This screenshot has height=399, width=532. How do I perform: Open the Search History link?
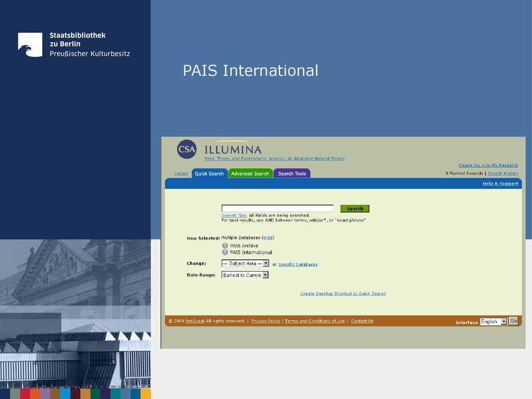(x=503, y=174)
